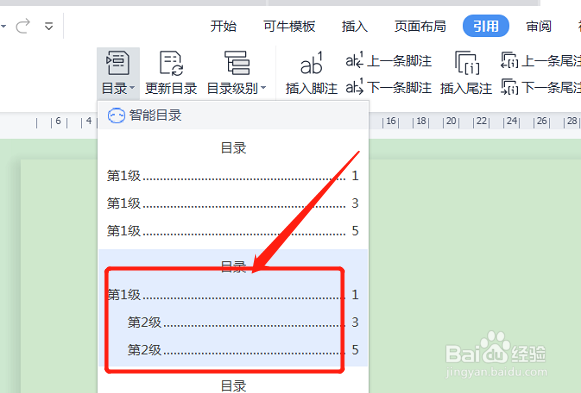581x393 pixels.
Task: Click the 第2级 row ending in page 5
Action: (x=243, y=350)
